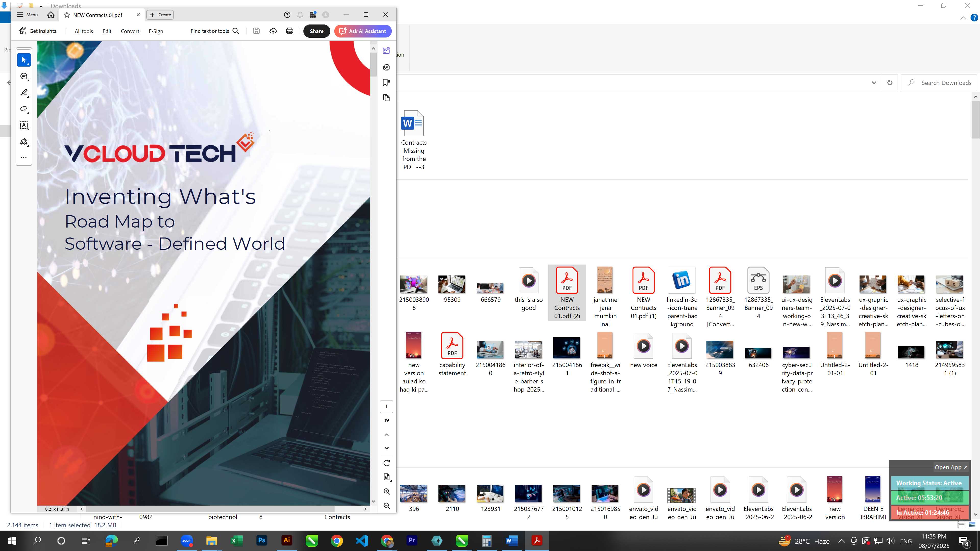
Task: Click the current page number box
Action: pyautogui.click(x=387, y=407)
